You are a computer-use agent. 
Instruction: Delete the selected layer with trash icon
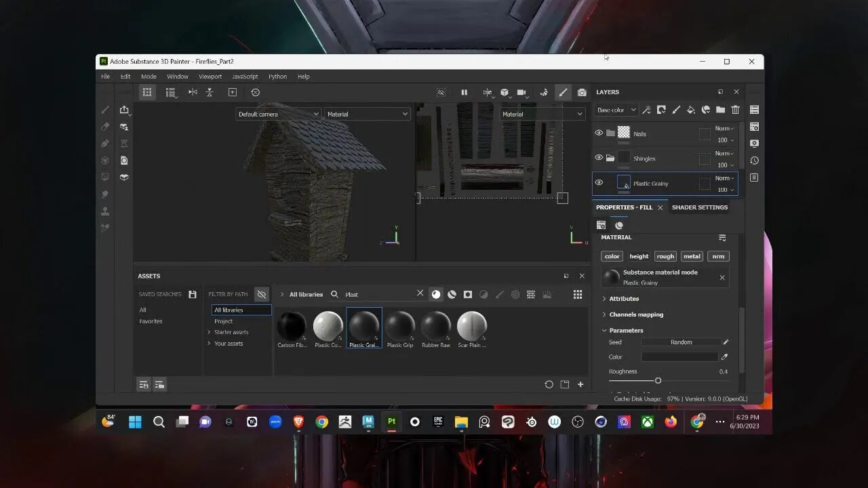coord(735,110)
